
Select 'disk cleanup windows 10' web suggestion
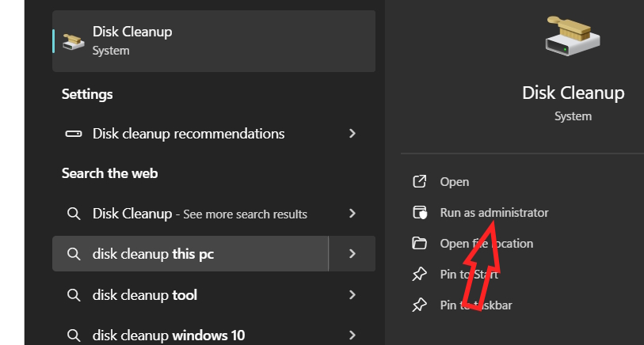(x=168, y=335)
